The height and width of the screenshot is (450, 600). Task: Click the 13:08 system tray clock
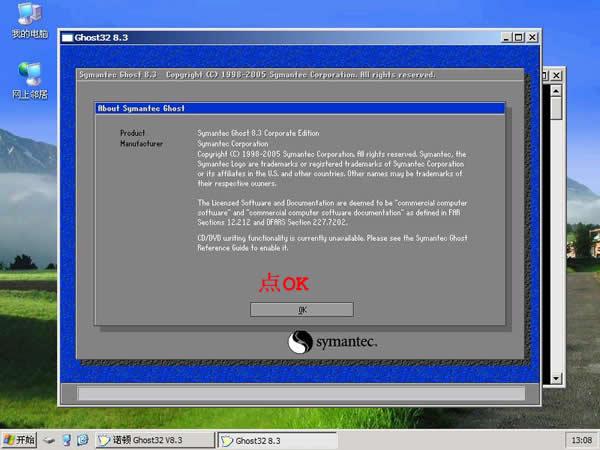coord(581,440)
